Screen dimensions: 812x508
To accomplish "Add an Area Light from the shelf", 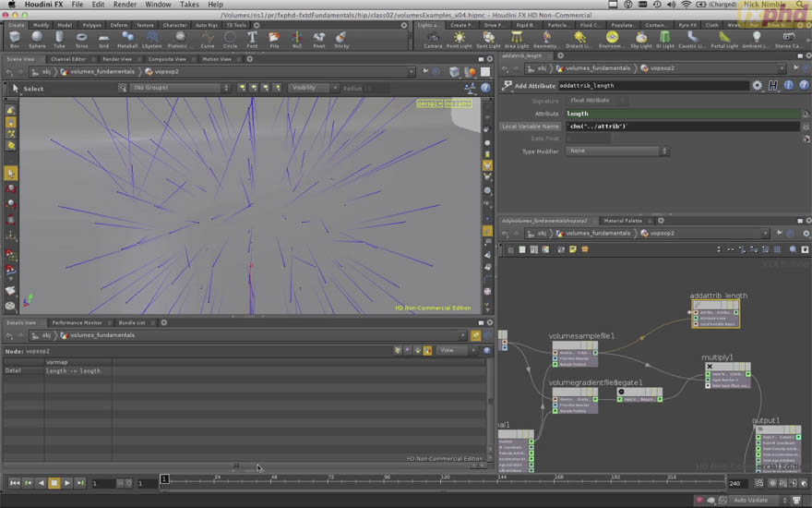I will 517,39.
